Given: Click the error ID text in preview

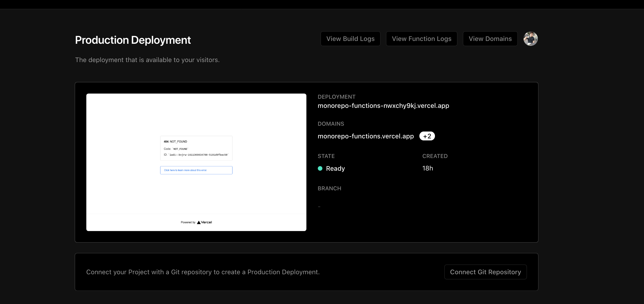Looking at the screenshot, I should [x=196, y=155].
